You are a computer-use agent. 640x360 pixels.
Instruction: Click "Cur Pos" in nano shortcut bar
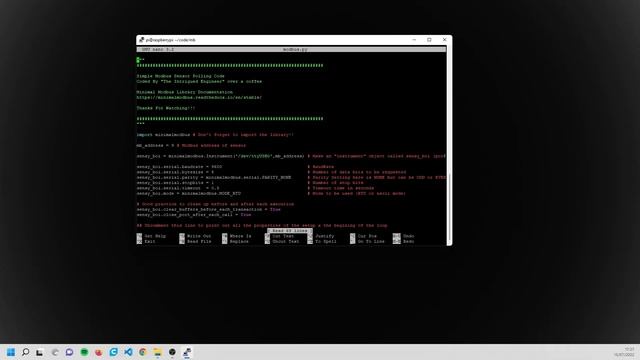tap(367, 236)
